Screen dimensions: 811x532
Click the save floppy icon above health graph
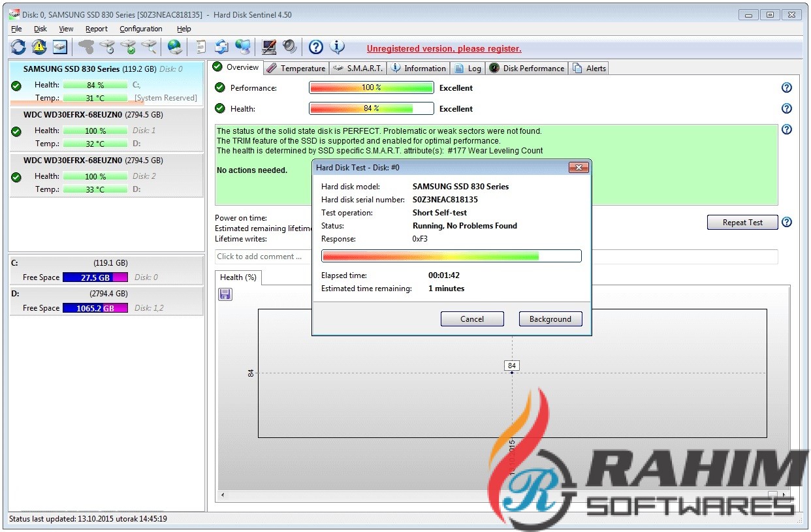tap(225, 294)
